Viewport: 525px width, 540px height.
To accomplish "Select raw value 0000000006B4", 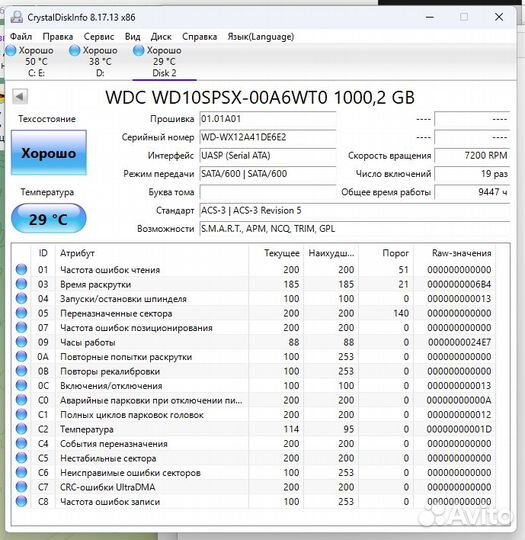I will (459, 284).
